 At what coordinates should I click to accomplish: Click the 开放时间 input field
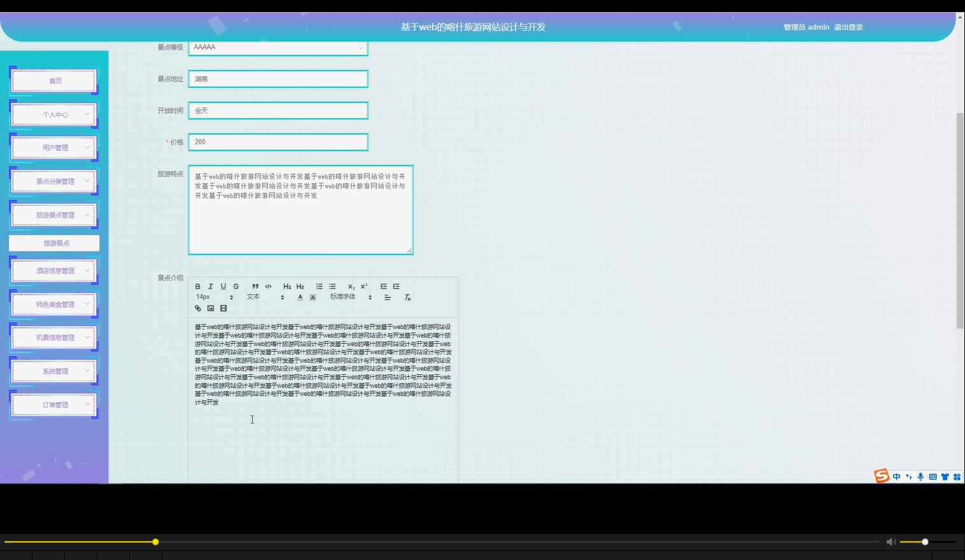[278, 110]
